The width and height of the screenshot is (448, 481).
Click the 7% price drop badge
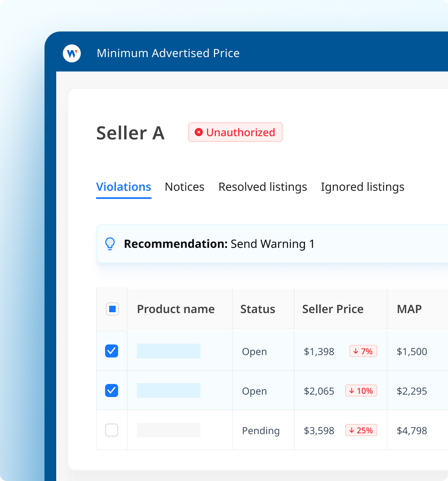coord(363,351)
